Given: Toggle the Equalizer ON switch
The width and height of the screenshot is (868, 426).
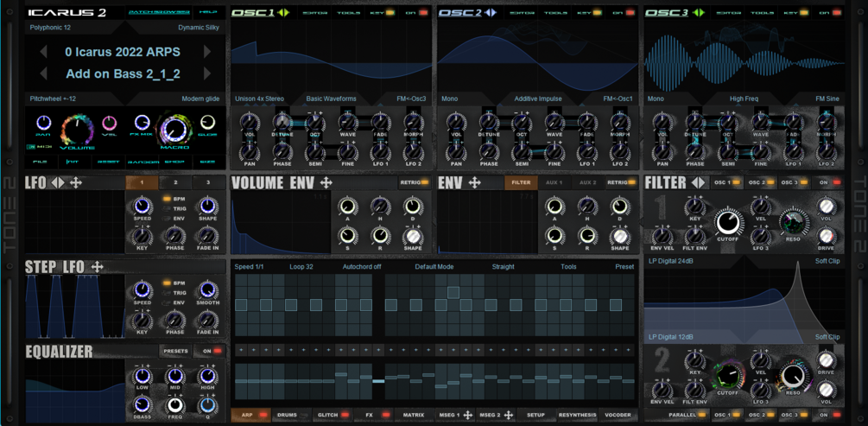Looking at the screenshot, I should (x=211, y=351).
